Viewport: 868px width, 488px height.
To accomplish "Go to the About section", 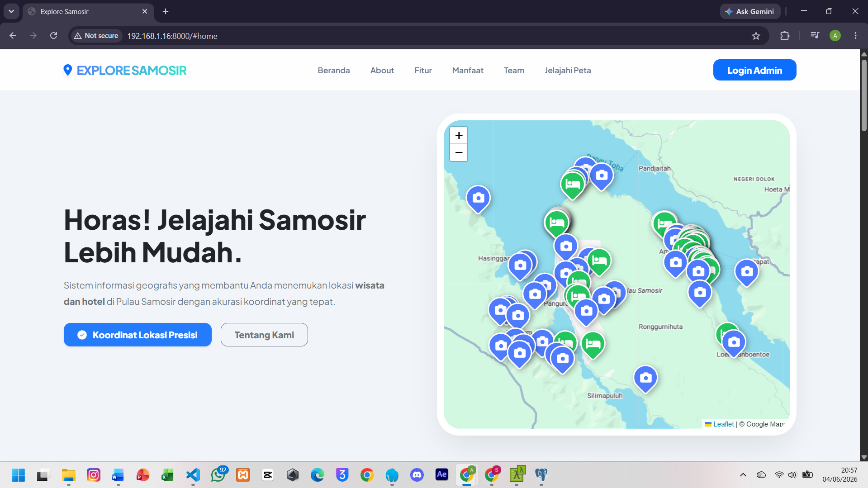I will (382, 71).
